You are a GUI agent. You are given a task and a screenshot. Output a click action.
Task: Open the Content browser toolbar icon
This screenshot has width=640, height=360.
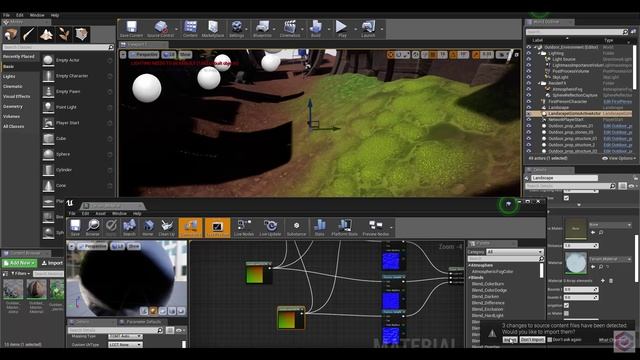tap(190, 29)
